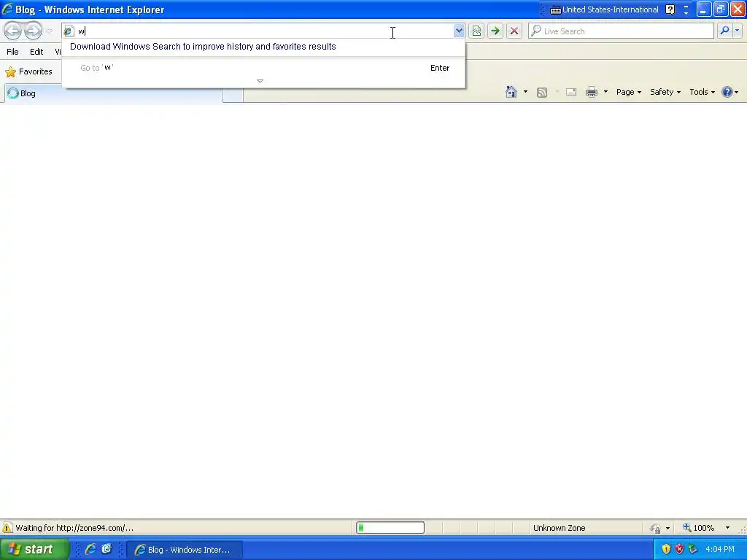The height and width of the screenshot is (560, 747).
Task: Click the Waiting for zone94.com status text
Action: [74, 528]
